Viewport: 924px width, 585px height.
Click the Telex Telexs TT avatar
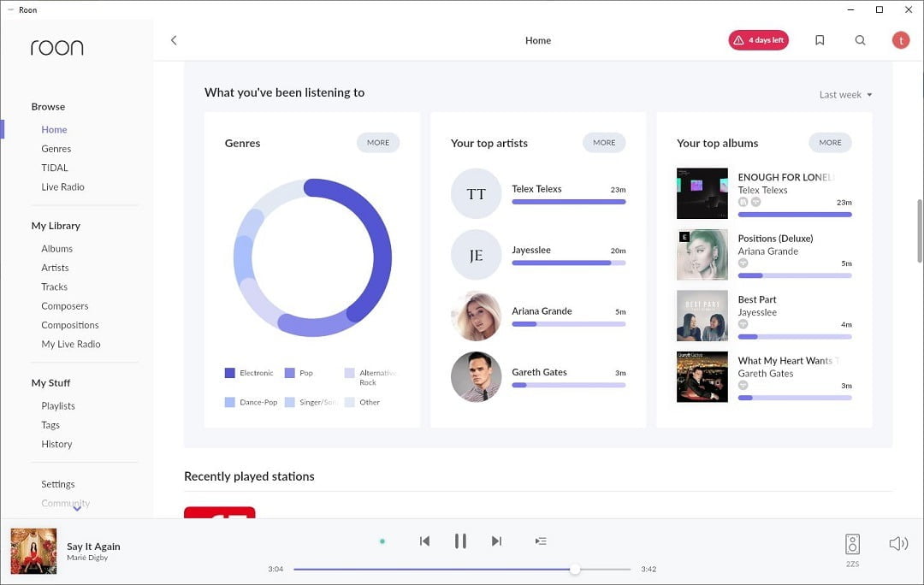click(477, 193)
